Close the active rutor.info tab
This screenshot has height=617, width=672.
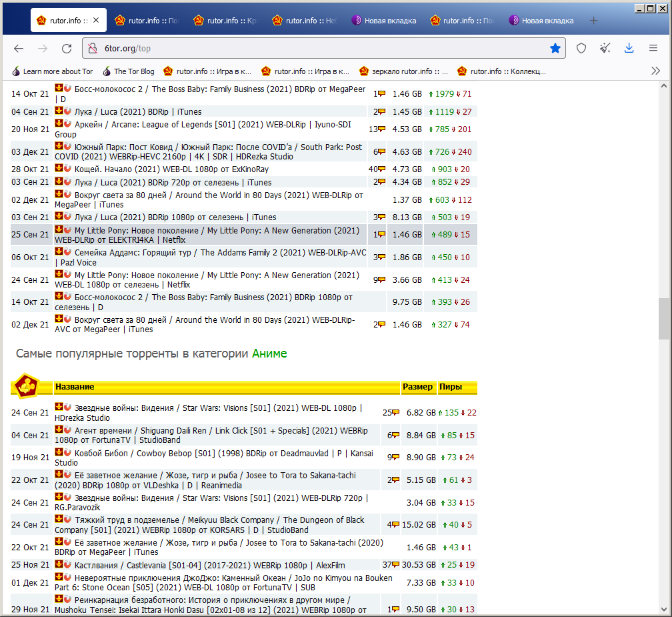click(x=96, y=20)
